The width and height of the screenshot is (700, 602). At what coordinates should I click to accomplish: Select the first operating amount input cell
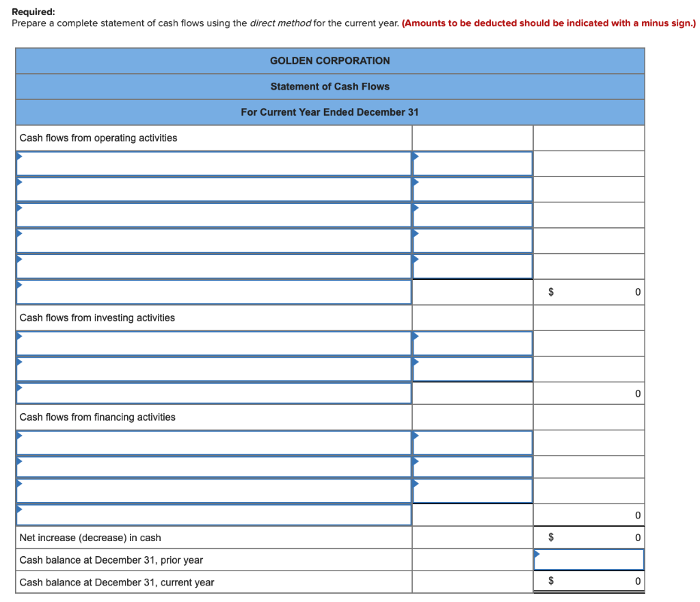(472, 163)
